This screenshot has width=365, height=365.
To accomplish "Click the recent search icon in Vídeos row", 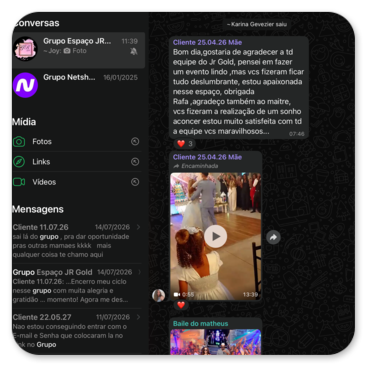I will tap(135, 182).
